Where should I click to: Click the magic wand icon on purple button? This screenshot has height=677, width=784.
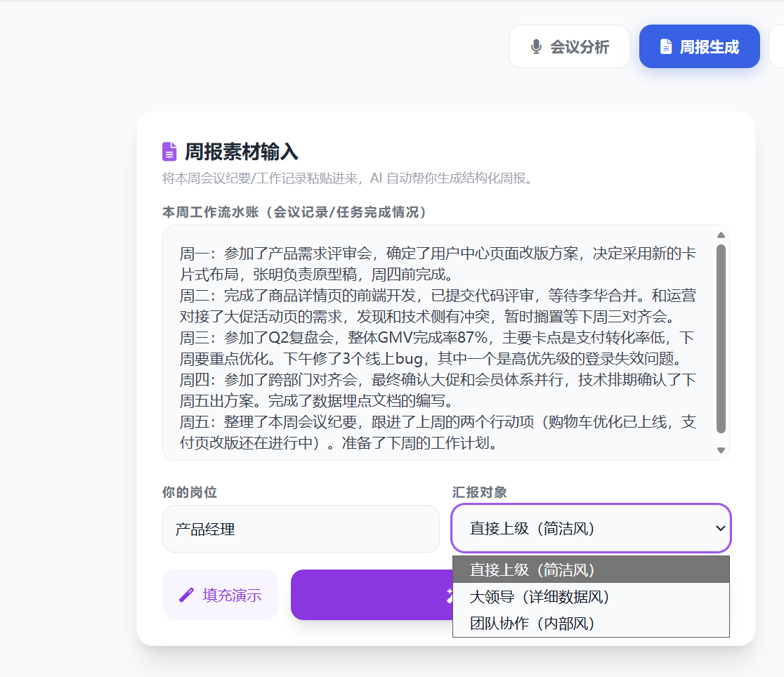coord(450,596)
